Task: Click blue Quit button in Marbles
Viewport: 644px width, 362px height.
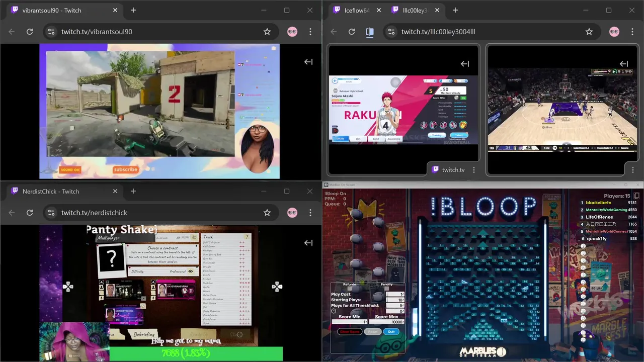Action: 391,331
